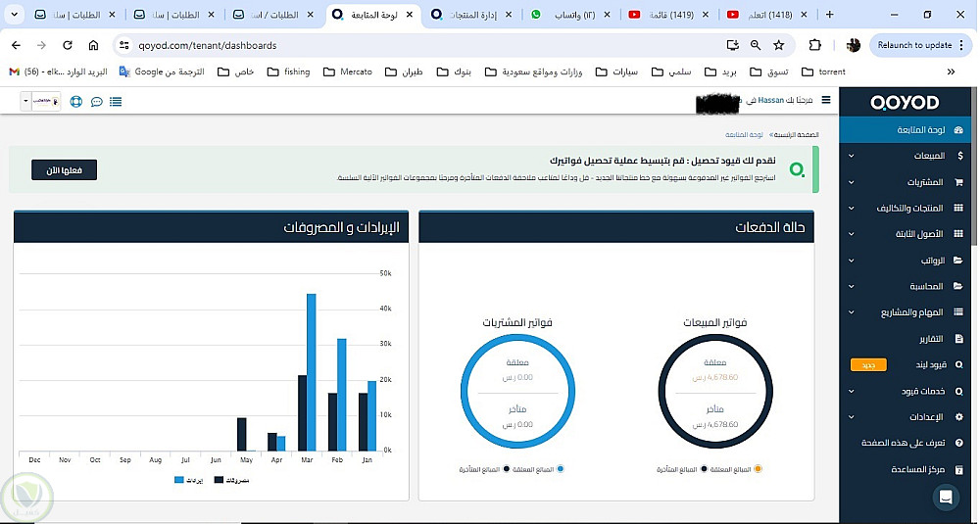The height and width of the screenshot is (524, 980).
Task: Open the لوحة المتابعة sidebar item
Action: [906, 130]
